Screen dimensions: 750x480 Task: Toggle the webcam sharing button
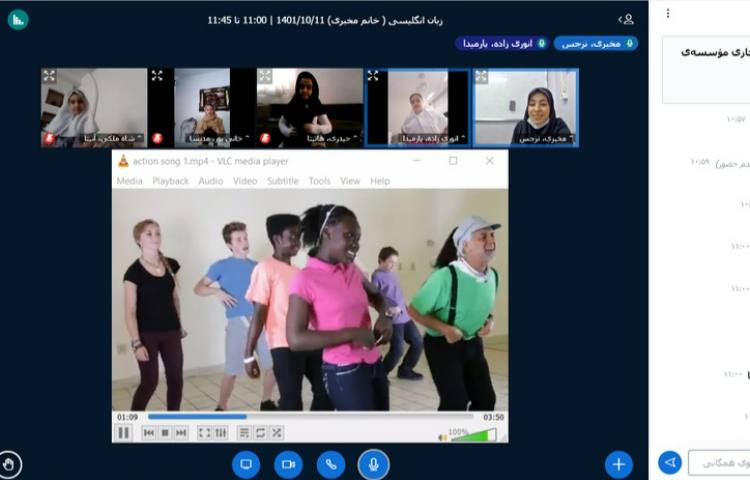pyautogui.click(x=289, y=464)
